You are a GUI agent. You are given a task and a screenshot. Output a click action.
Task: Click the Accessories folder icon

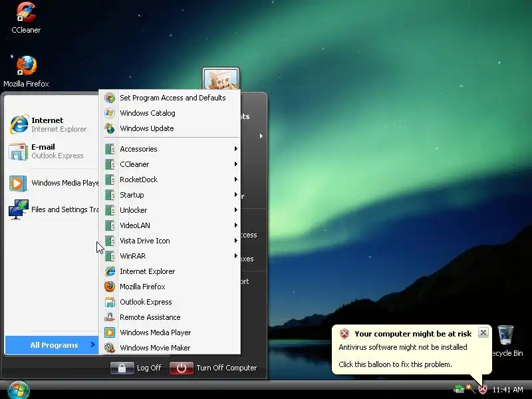[x=110, y=149]
